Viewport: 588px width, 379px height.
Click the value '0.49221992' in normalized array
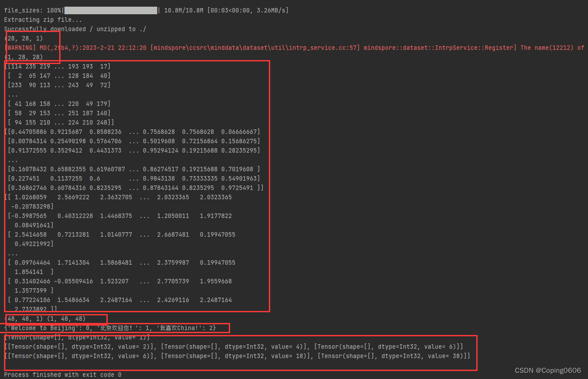[32, 244]
